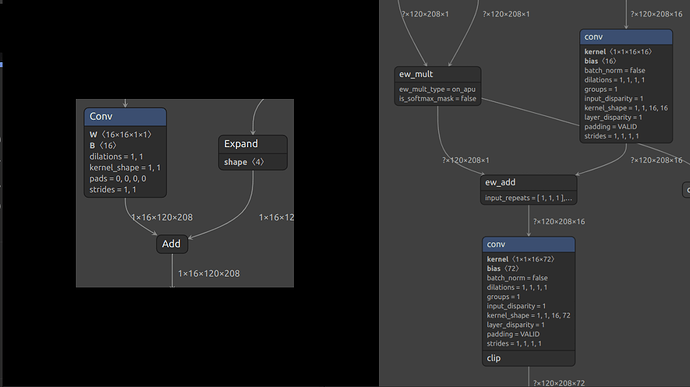Click kernel ⟨1×1×16×72⟩ in the lower conv node
Image resolution: width=690 pixels, height=387 pixels.
pos(521,259)
